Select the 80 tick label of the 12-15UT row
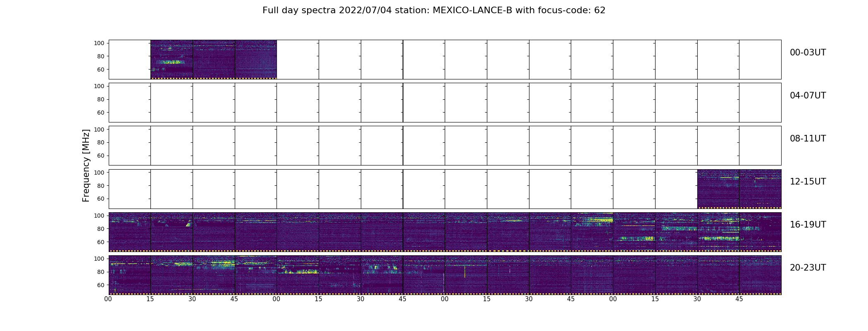Image resolution: width=868 pixels, height=331 pixels. [x=101, y=185]
